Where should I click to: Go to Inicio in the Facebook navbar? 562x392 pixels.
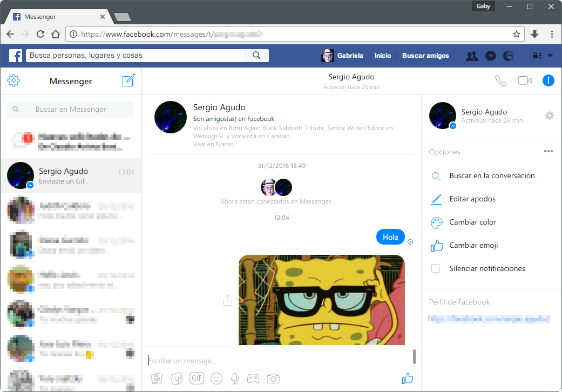click(x=383, y=56)
